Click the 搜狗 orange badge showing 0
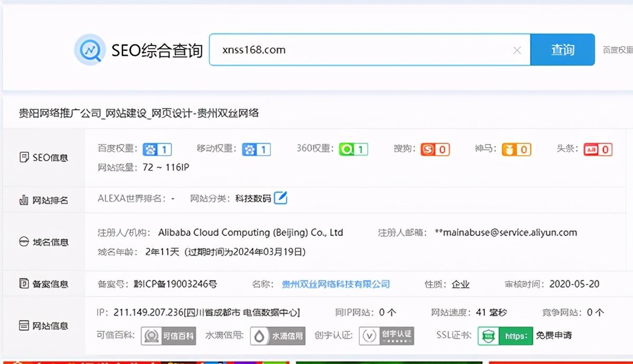 [435, 150]
